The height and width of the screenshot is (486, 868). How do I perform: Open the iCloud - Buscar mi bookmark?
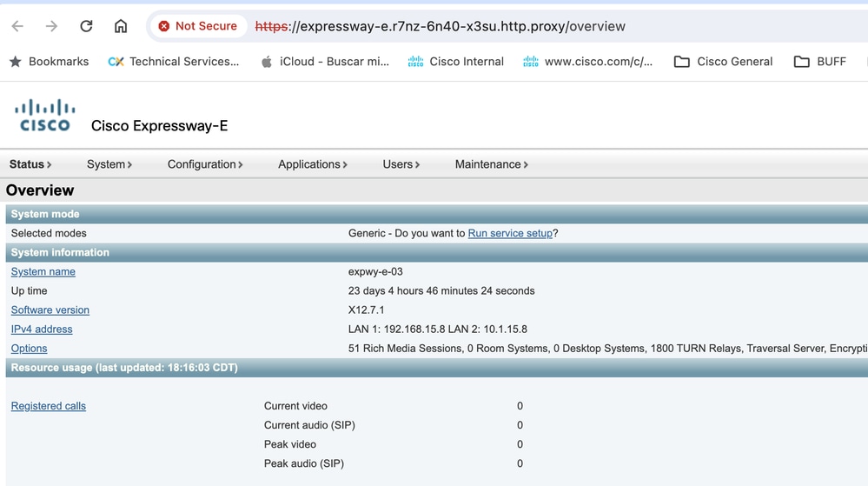tap(325, 62)
